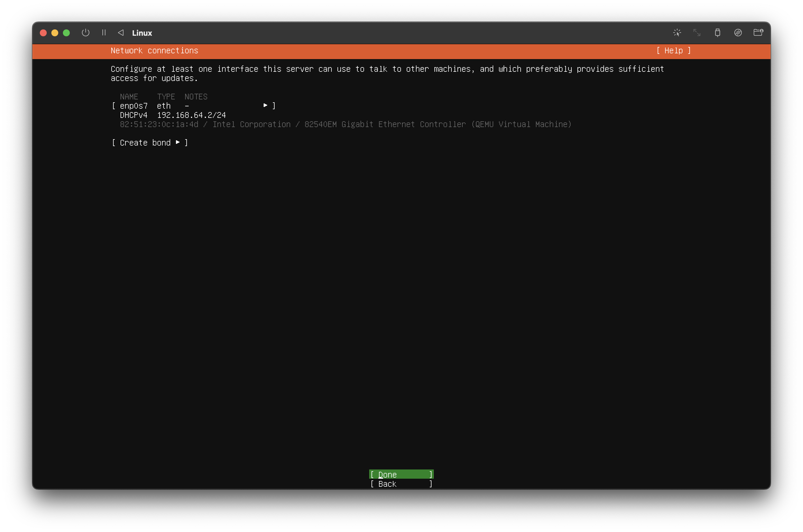Close the Linux VM window

point(43,33)
